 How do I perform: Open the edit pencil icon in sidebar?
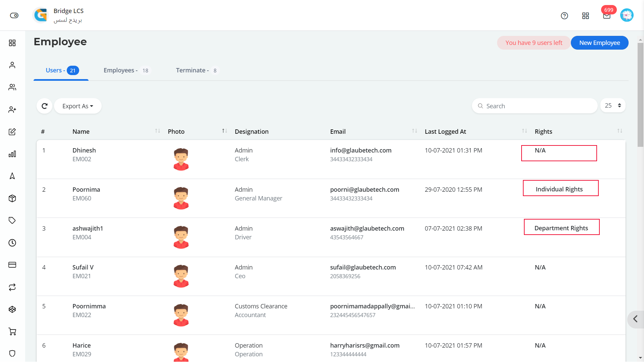[12, 132]
